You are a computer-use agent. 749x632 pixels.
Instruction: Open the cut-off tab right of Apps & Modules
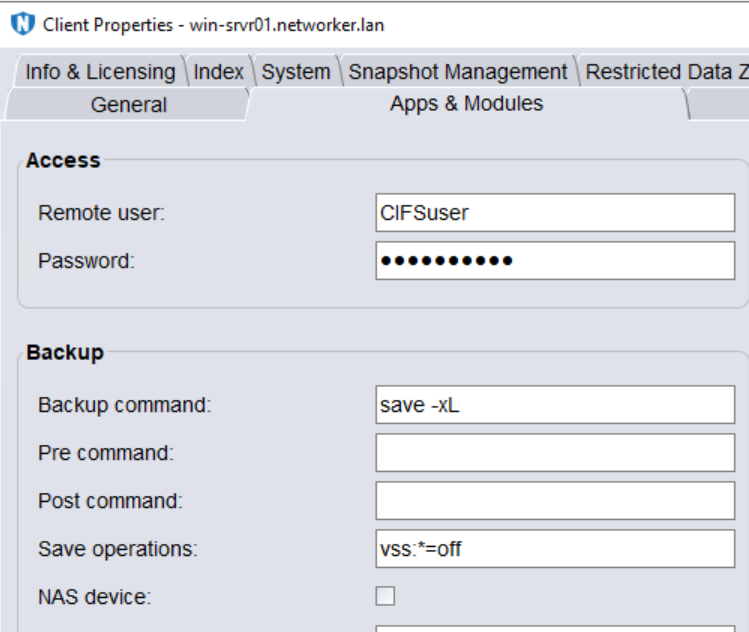[722, 104]
